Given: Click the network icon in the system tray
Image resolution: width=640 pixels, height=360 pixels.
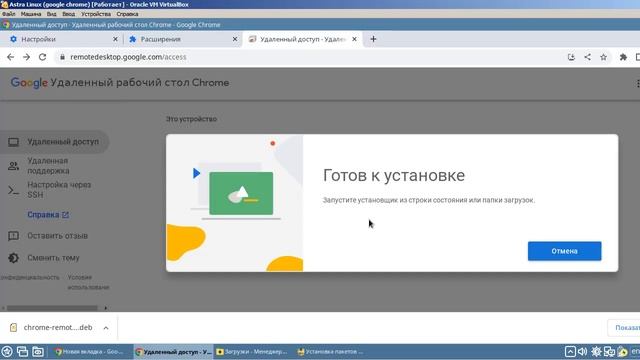Looking at the screenshot, I should (609, 351).
